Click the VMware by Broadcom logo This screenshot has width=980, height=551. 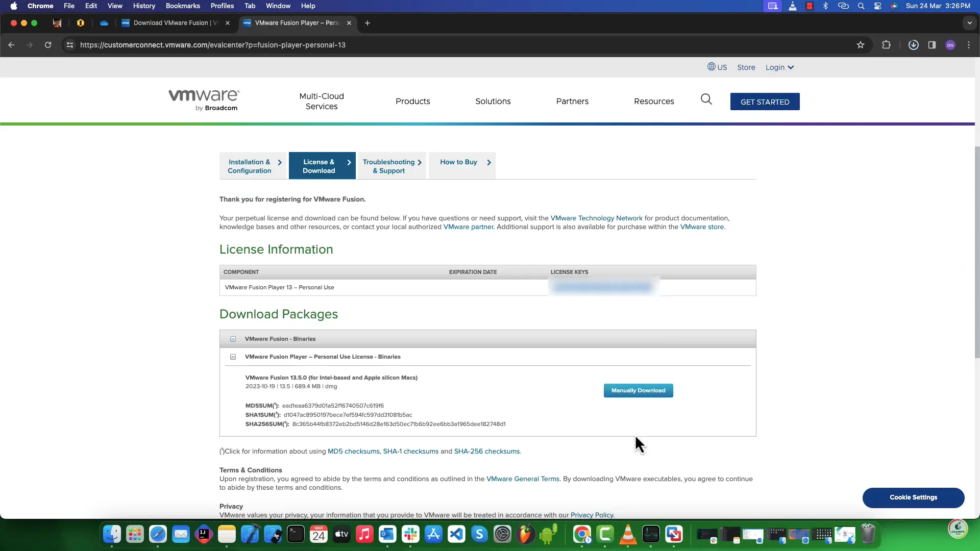(x=204, y=100)
